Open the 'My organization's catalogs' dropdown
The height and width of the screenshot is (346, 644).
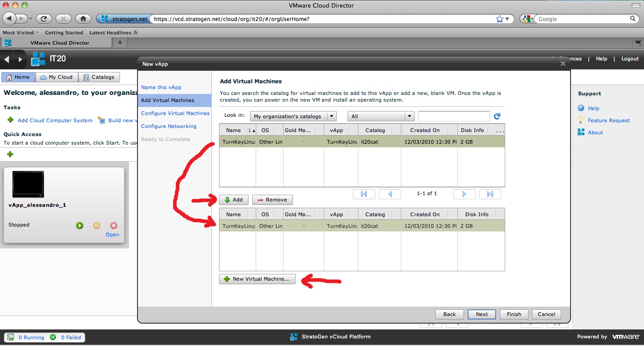293,116
